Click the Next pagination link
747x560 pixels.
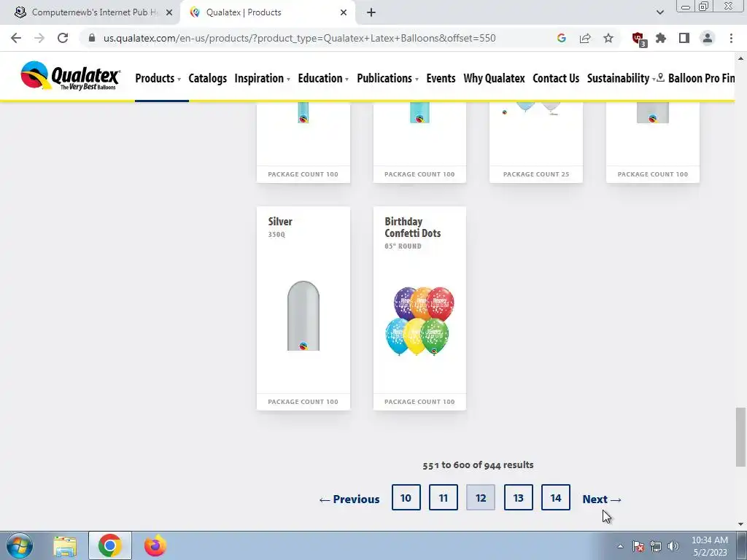tap(602, 499)
